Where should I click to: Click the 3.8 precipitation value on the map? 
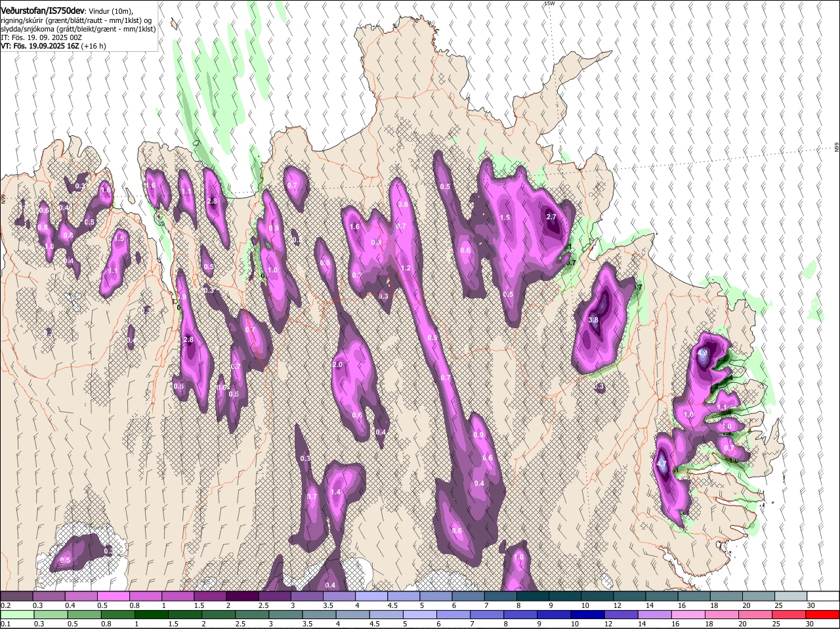pyautogui.click(x=593, y=320)
